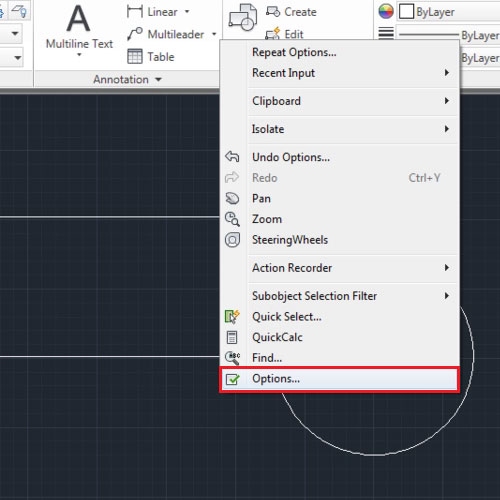
Task: Open the ByLayer color dropdown
Action: coord(449,12)
